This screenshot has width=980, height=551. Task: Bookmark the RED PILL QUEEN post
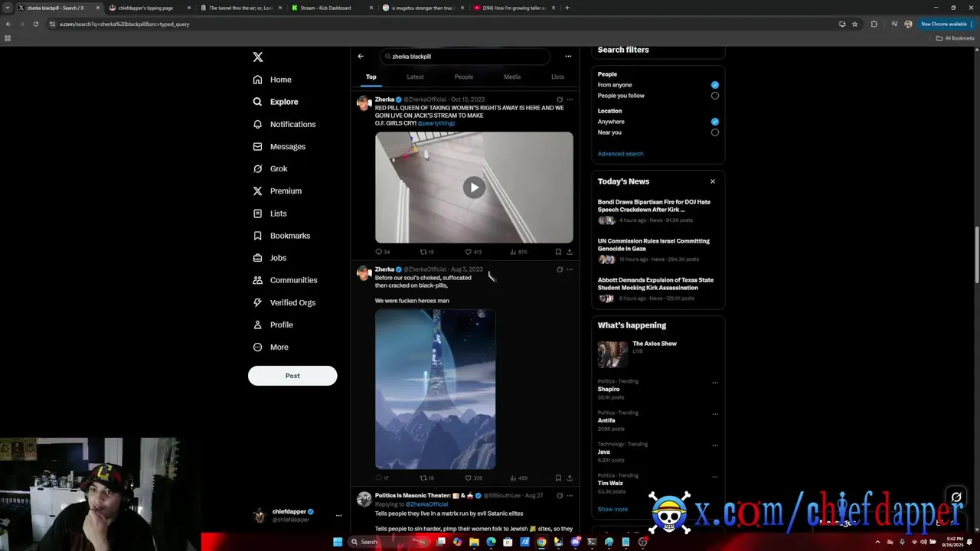tap(558, 252)
